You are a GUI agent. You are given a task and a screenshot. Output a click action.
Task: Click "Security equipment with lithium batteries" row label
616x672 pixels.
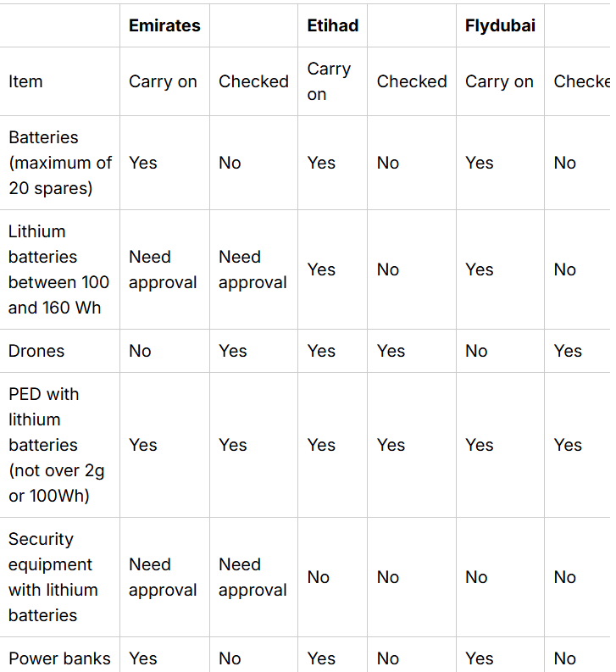click(x=53, y=577)
